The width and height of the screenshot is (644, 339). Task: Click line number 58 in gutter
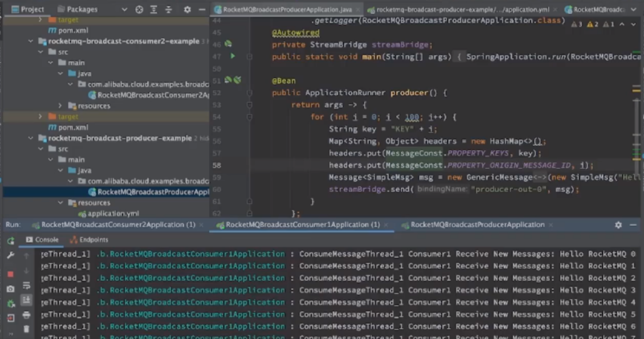(x=217, y=165)
